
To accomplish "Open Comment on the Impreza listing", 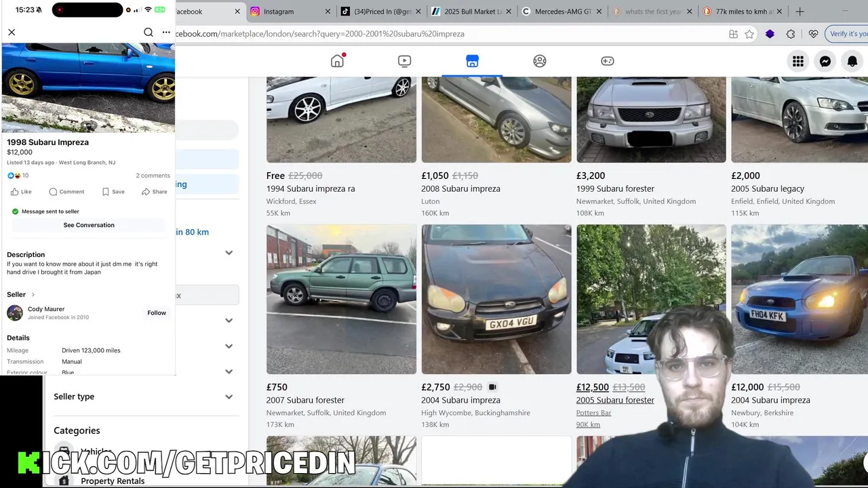I will point(66,192).
